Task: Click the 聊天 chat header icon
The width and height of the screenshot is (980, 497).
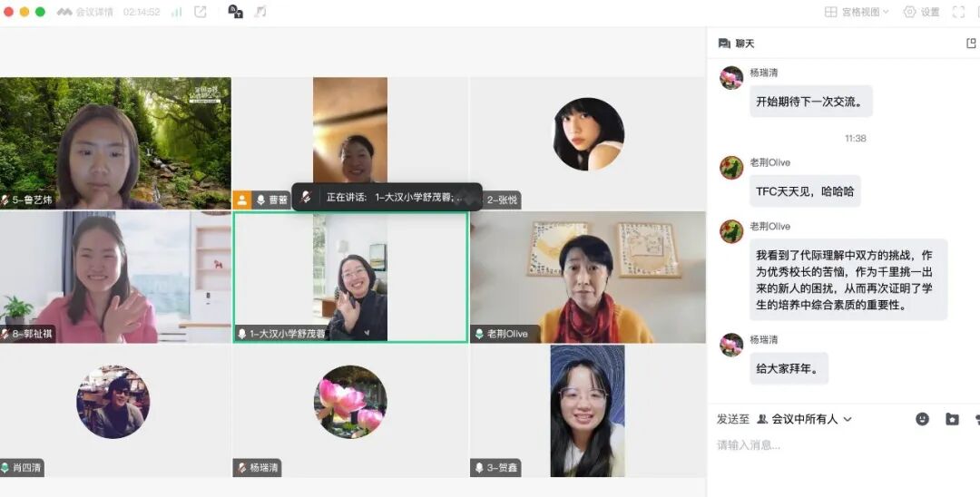Action: pyautogui.click(x=724, y=44)
